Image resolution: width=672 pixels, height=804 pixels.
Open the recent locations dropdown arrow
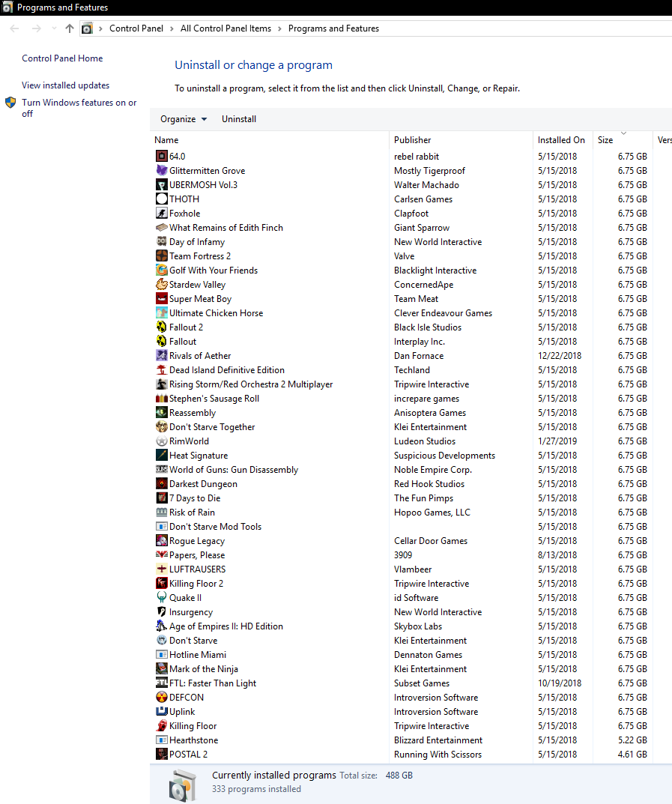[54, 28]
